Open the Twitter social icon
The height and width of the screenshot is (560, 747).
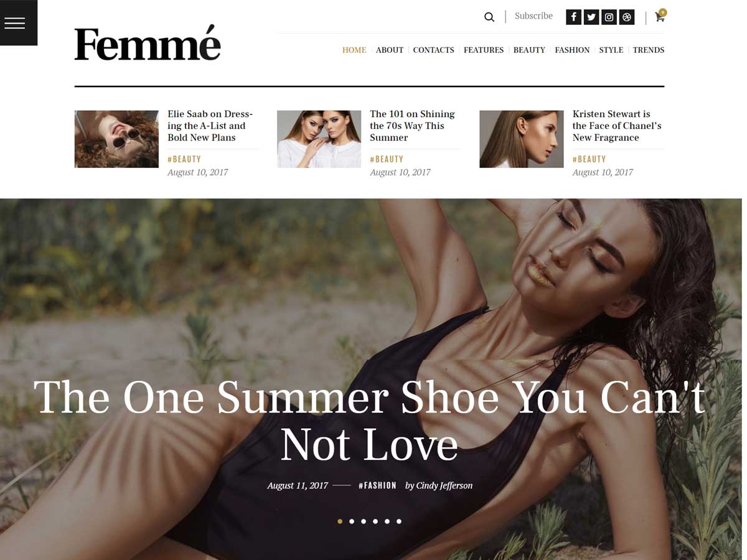pyautogui.click(x=591, y=17)
